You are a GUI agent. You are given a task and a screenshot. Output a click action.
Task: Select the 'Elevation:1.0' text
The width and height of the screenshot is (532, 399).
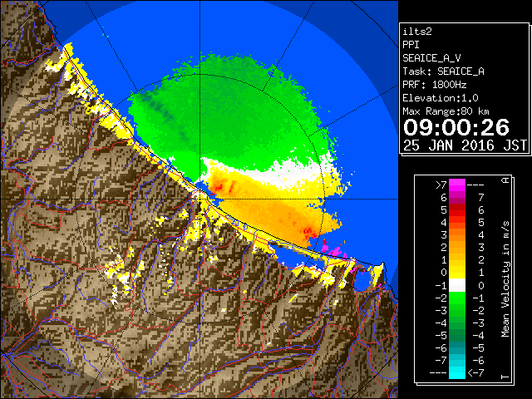pos(440,98)
